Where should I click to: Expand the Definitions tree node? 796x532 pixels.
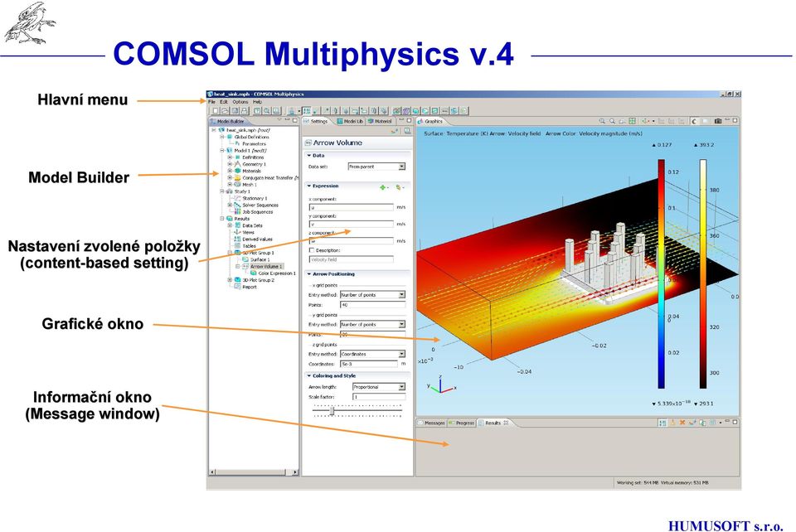click(x=230, y=157)
